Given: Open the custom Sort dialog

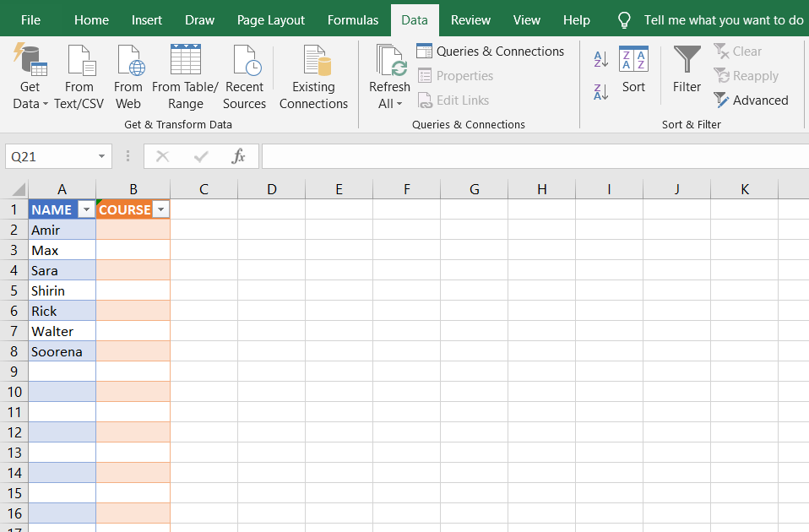Looking at the screenshot, I should point(633,69).
